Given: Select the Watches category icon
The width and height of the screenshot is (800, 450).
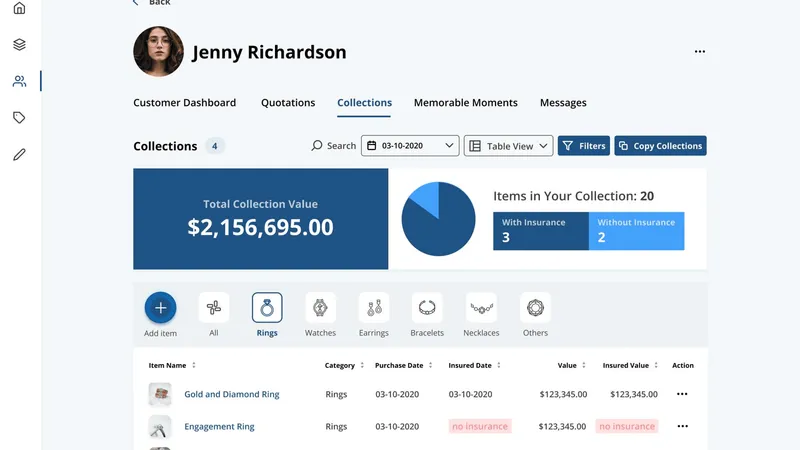Looking at the screenshot, I should pos(320,308).
